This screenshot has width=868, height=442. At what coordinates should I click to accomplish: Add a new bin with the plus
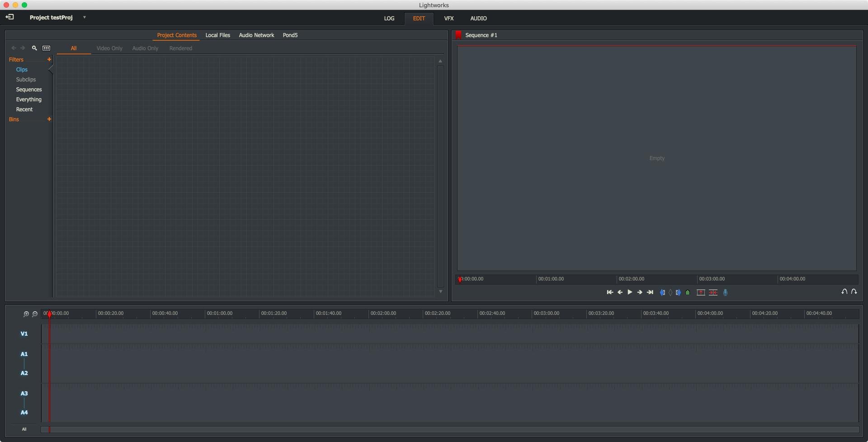[49, 119]
